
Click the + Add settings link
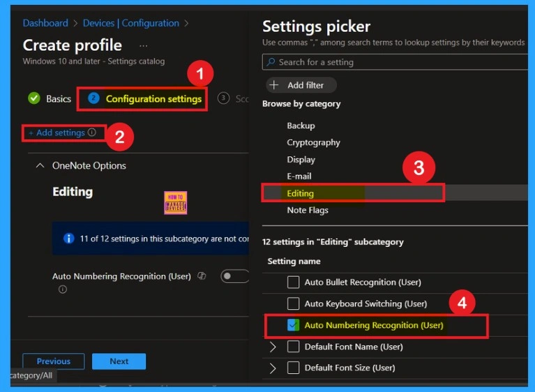pos(56,133)
